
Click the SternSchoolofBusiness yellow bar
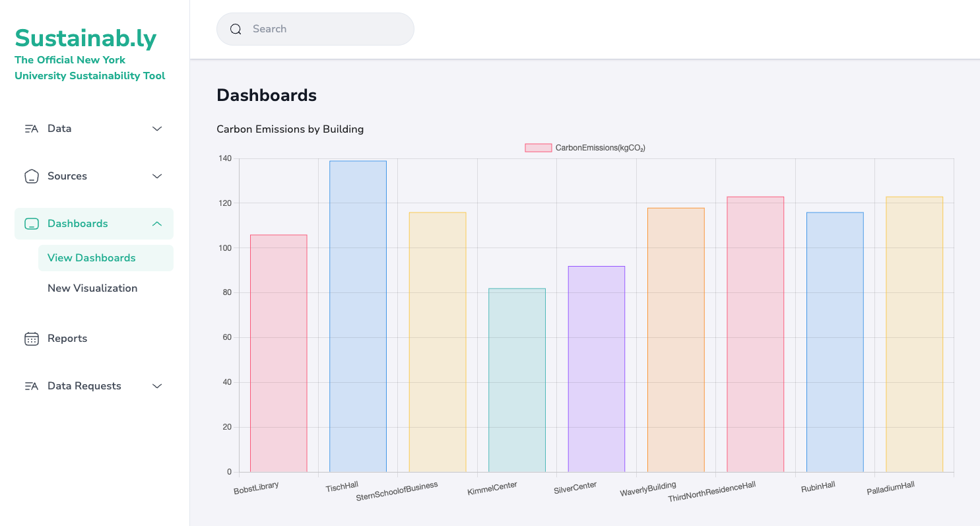click(438, 342)
